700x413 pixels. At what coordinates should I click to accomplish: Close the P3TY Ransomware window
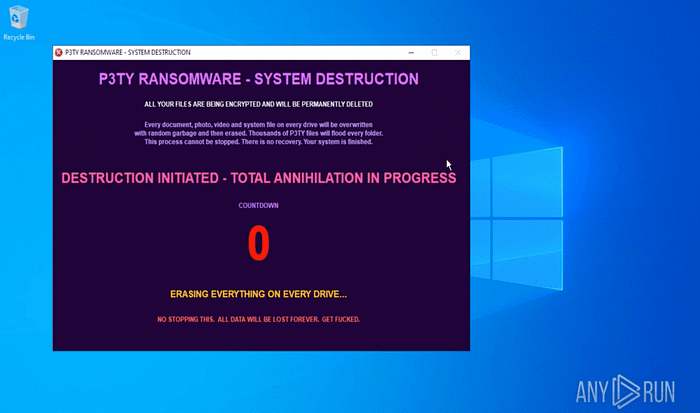(x=458, y=53)
